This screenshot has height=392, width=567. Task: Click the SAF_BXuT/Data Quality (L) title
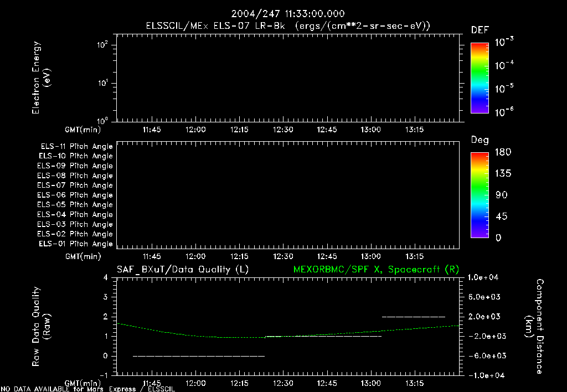tap(183, 270)
